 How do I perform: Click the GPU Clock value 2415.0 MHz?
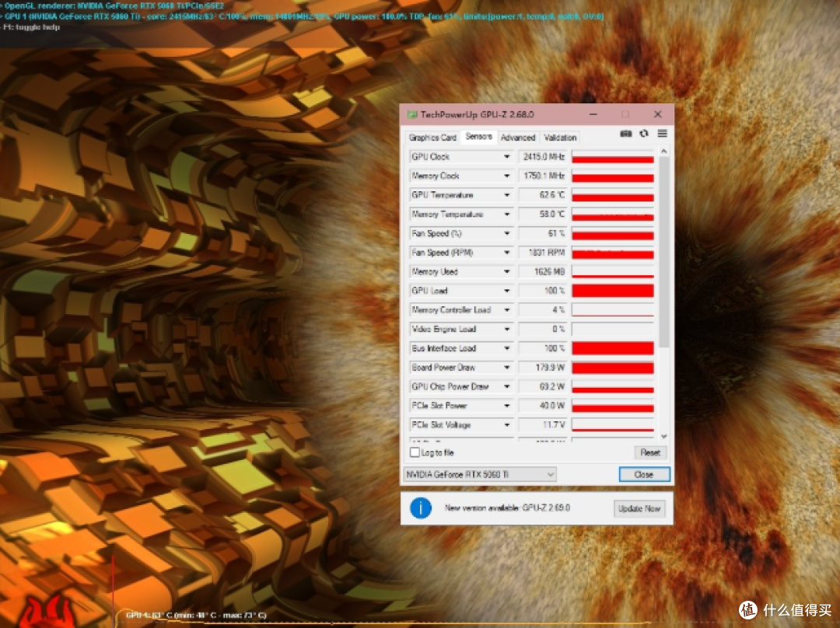543,157
